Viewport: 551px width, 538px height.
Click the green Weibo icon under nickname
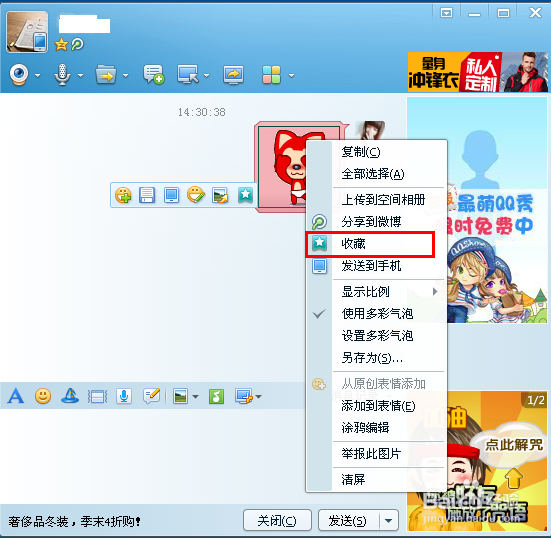(77, 45)
